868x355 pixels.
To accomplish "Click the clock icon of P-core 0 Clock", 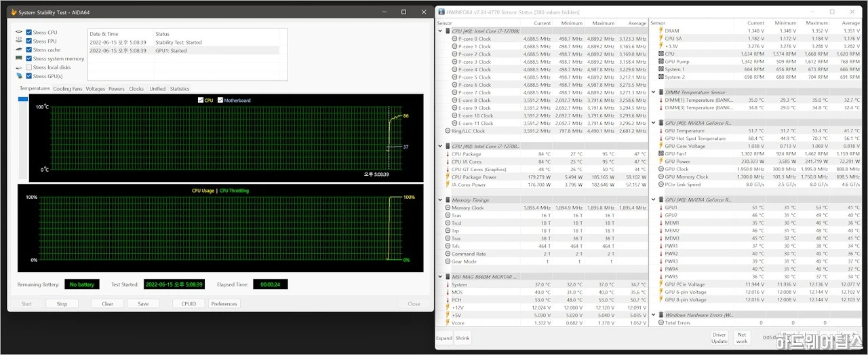I will (x=454, y=39).
